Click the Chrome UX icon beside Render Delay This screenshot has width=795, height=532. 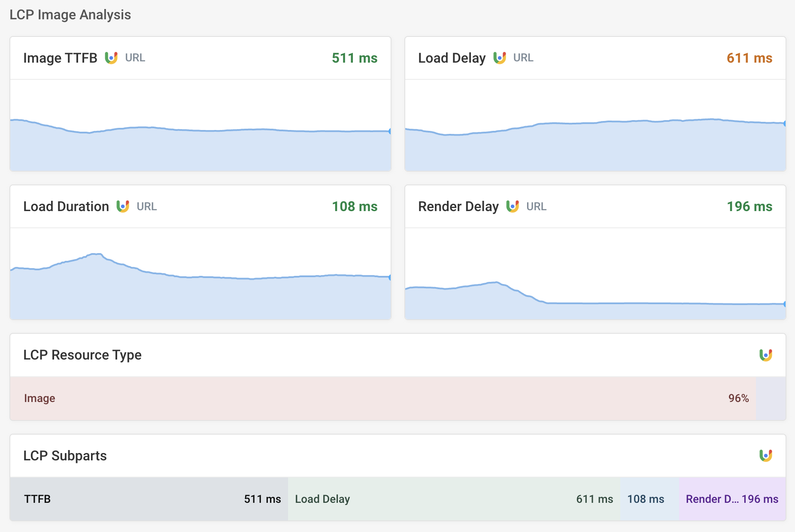coord(513,206)
